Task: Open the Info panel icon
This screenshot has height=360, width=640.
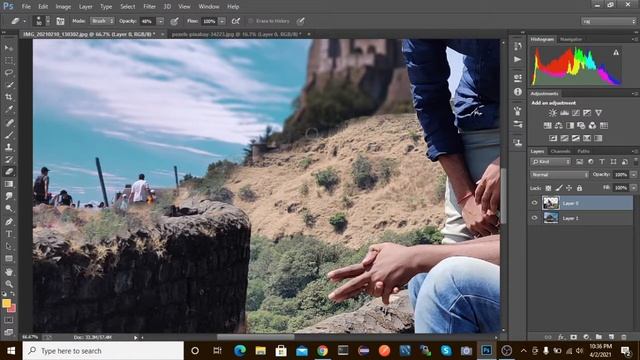Action: click(x=518, y=92)
